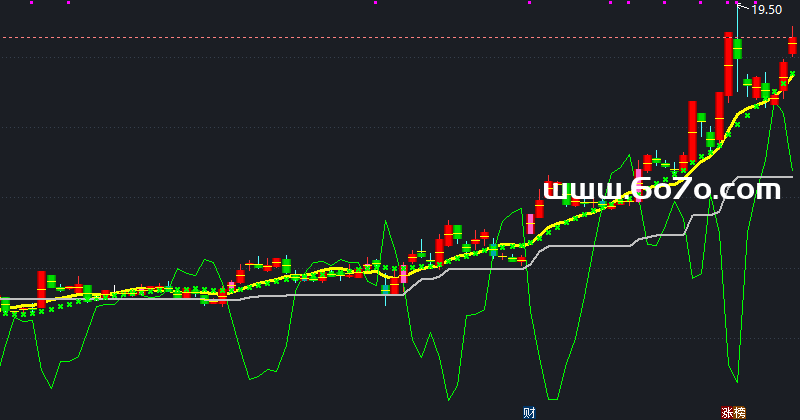Image resolution: width=800 pixels, height=420 pixels.
Task: Click the tallest red candlestick near 19.50
Action: click(x=729, y=64)
